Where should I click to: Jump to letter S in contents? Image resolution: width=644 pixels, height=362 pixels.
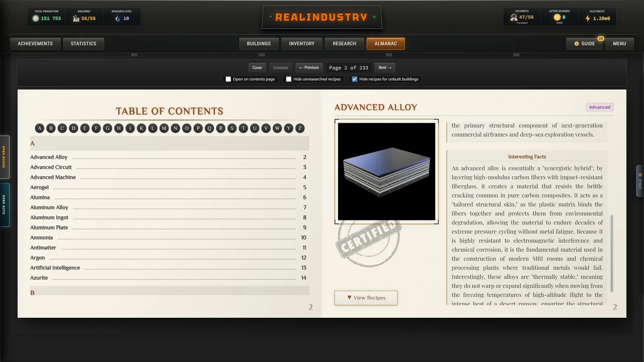coord(232,128)
